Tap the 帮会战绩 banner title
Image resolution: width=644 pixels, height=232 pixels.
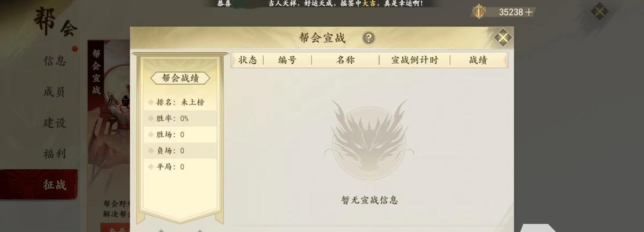[x=180, y=78]
